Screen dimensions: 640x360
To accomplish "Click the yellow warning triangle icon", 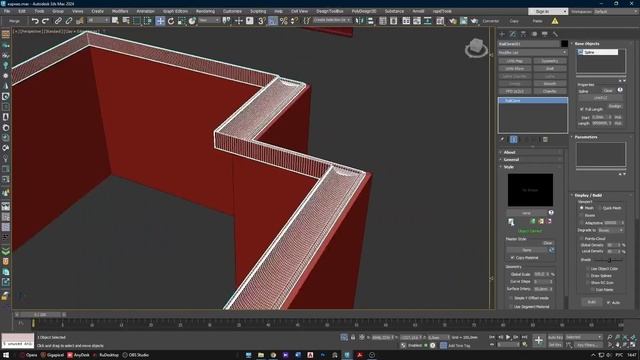I will click(555, 21).
